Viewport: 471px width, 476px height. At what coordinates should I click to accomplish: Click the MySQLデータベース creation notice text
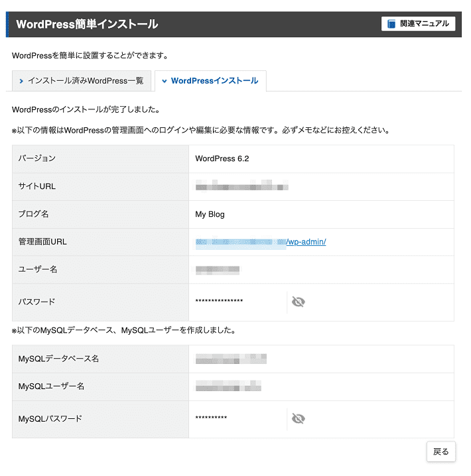pos(124,330)
